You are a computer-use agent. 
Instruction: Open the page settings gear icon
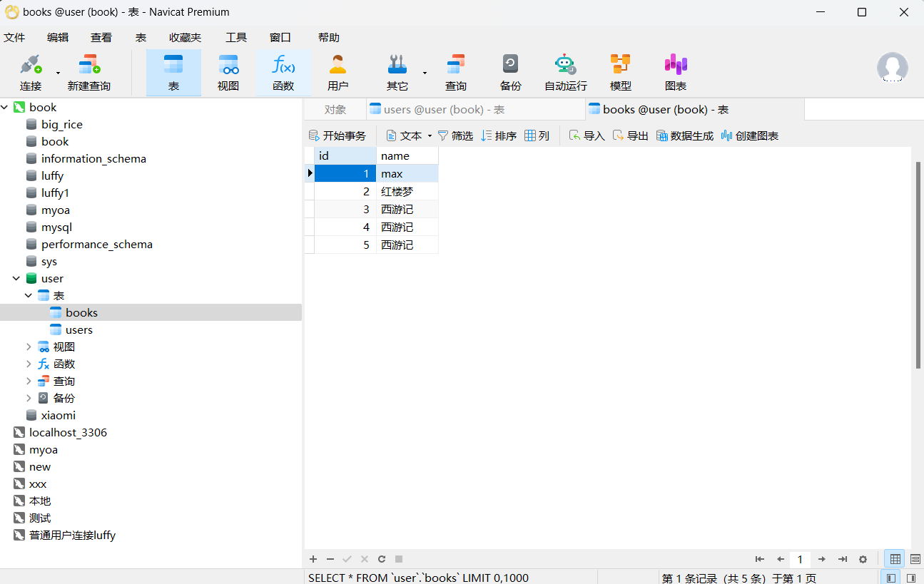click(x=863, y=559)
